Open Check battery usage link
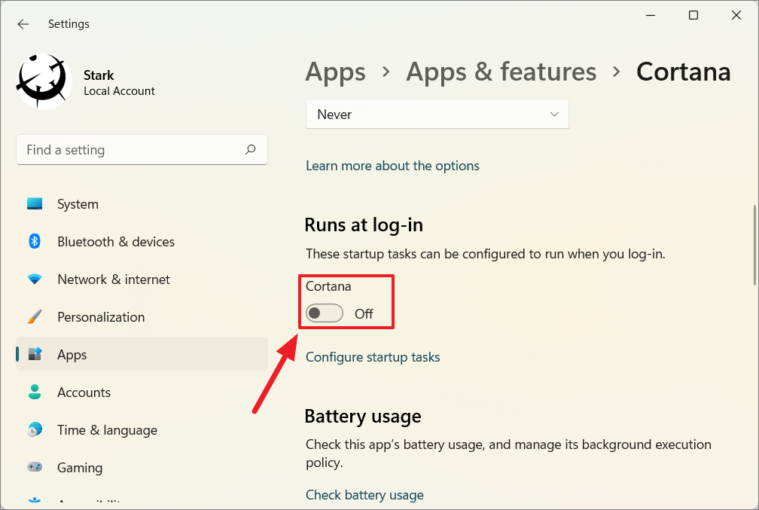The width and height of the screenshot is (759, 510). [x=364, y=495]
